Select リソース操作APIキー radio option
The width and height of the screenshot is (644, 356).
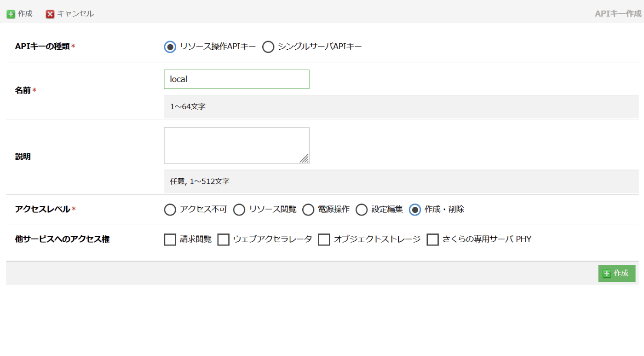(x=170, y=47)
